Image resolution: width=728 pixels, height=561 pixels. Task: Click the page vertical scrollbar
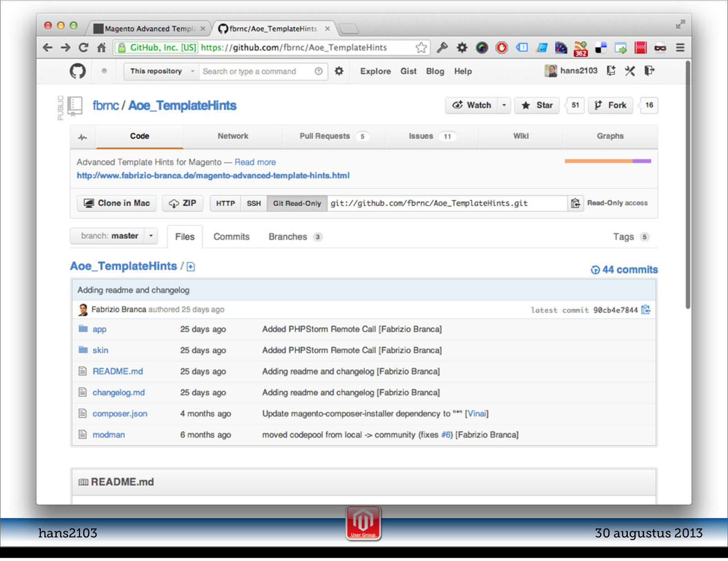click(688, 184)
